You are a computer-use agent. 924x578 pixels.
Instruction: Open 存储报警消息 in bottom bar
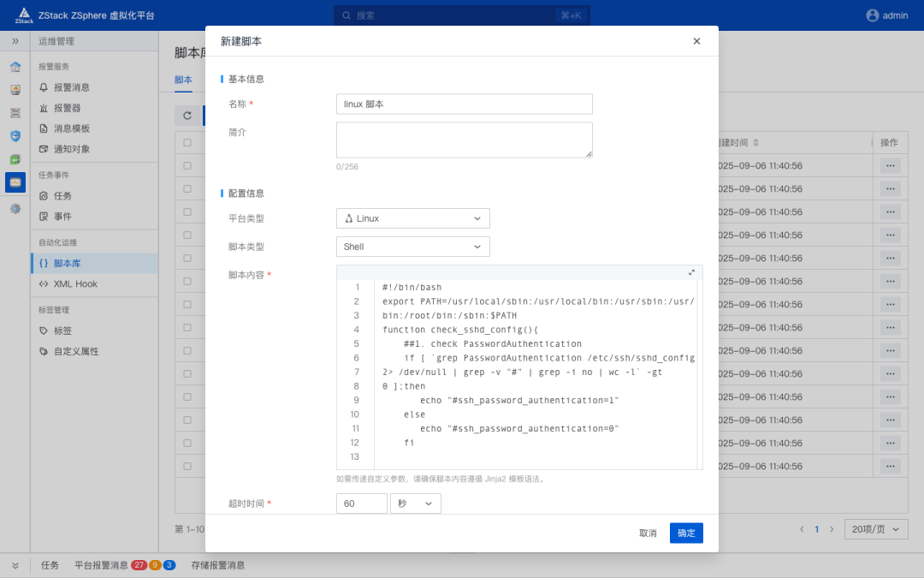pyautogui.click(x=218, y=565)
